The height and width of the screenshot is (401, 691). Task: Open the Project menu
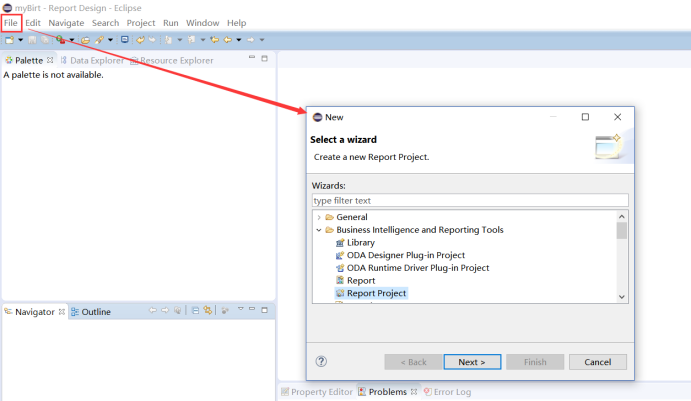pos(141,23)
